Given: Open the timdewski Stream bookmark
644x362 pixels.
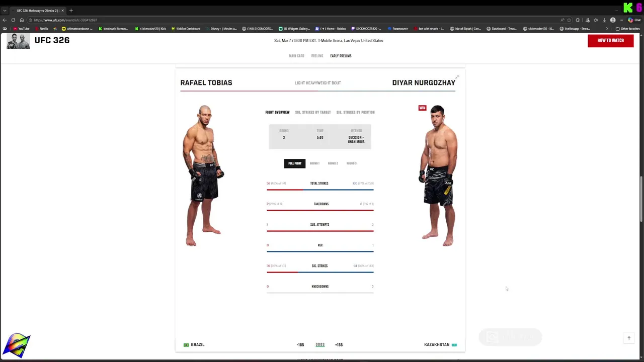Looking at the screenshot, I should 113,29.
